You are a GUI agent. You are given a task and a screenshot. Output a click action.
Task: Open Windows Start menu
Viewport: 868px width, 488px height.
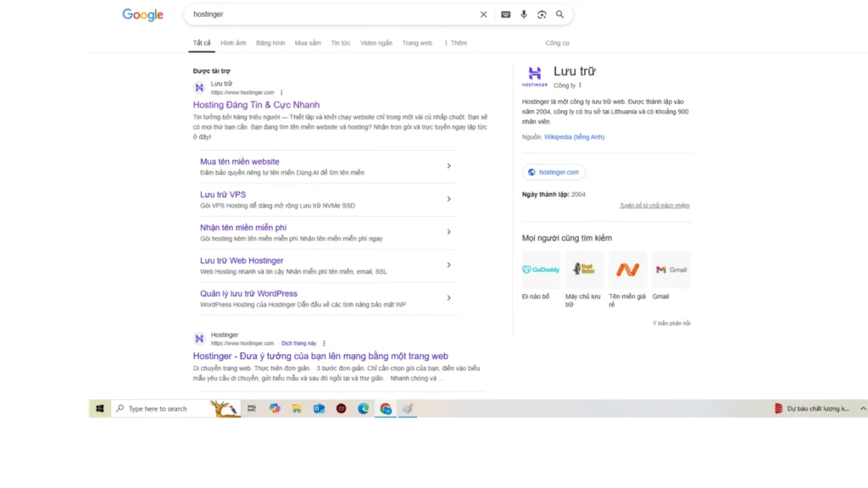pos(100,408)
